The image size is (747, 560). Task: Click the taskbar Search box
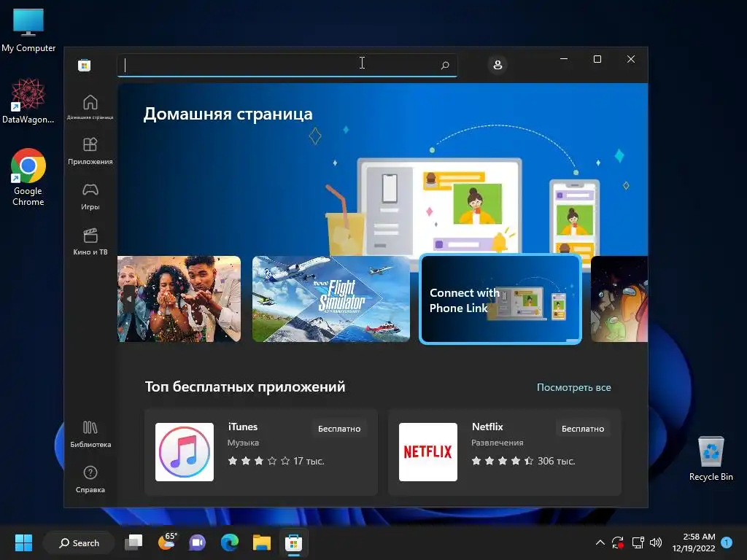(x=79, y=542)
